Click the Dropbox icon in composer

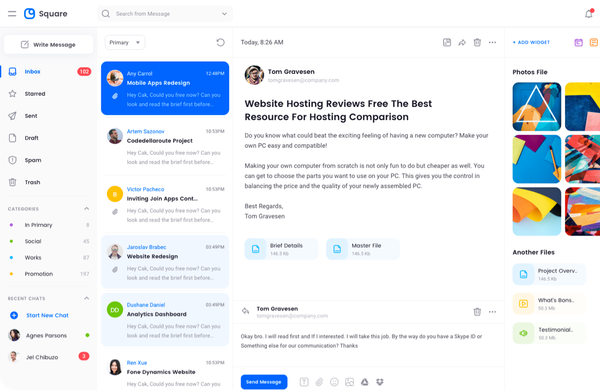(380, 382)
